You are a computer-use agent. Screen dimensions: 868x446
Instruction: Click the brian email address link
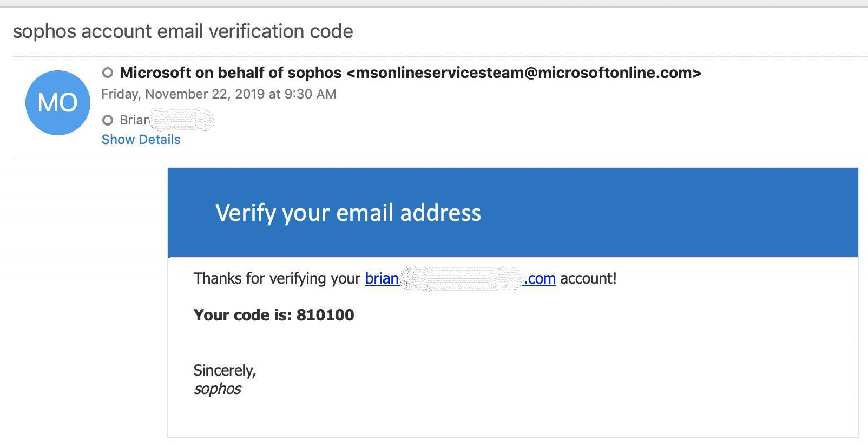pyautogui.click(x=382, y=278)
